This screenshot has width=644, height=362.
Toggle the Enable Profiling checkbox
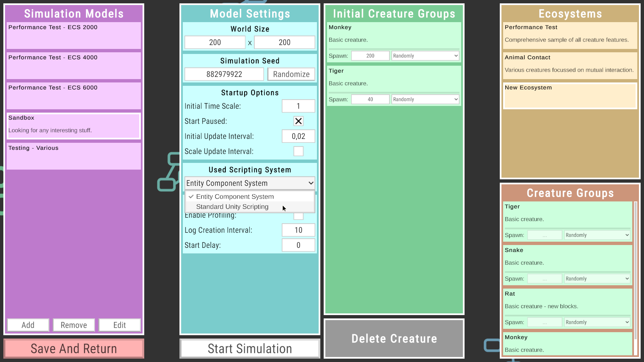pyautogui.click(x=298, y=217)
